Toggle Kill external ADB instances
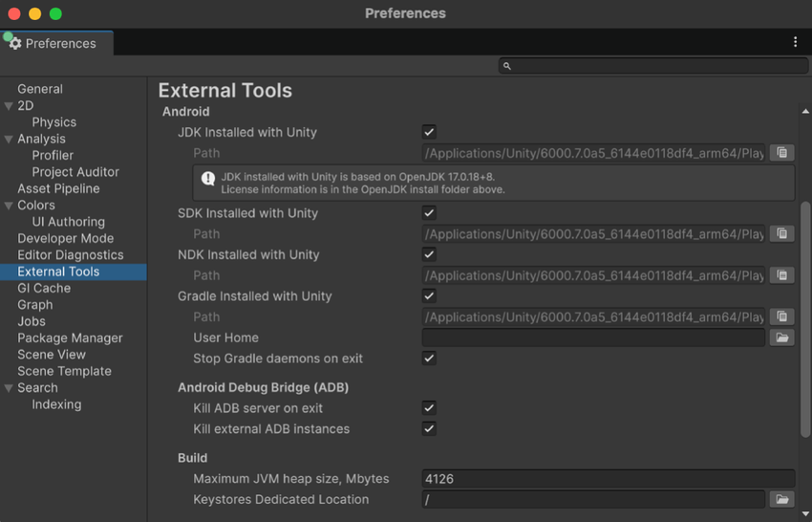 click(429, 428)
